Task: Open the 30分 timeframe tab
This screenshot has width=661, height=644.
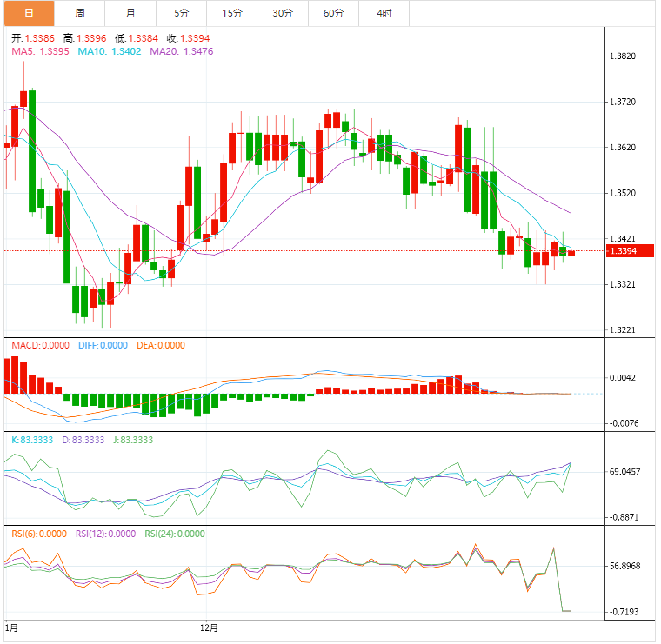Action: point(282,13)
